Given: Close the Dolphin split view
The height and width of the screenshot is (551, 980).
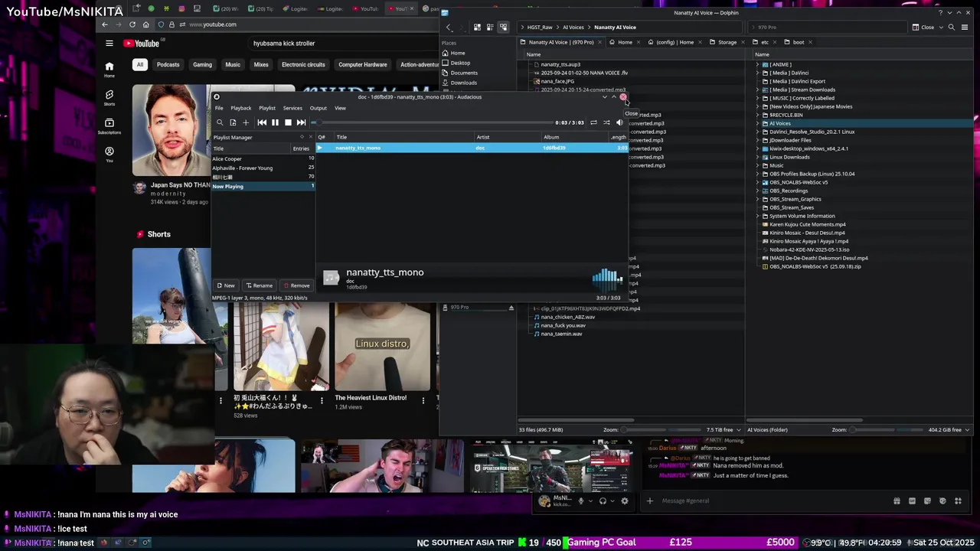Looking at the screenshot, I should [923, 27].
